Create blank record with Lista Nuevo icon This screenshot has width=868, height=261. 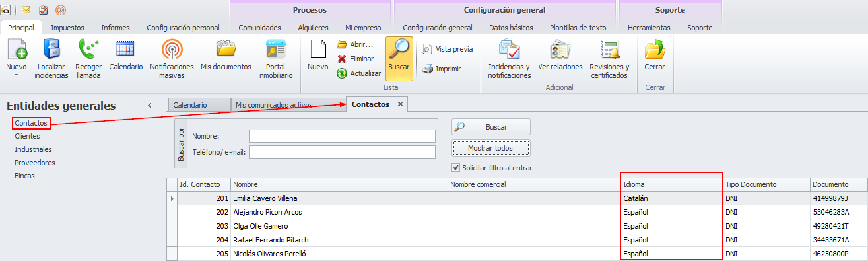[318, 56]
